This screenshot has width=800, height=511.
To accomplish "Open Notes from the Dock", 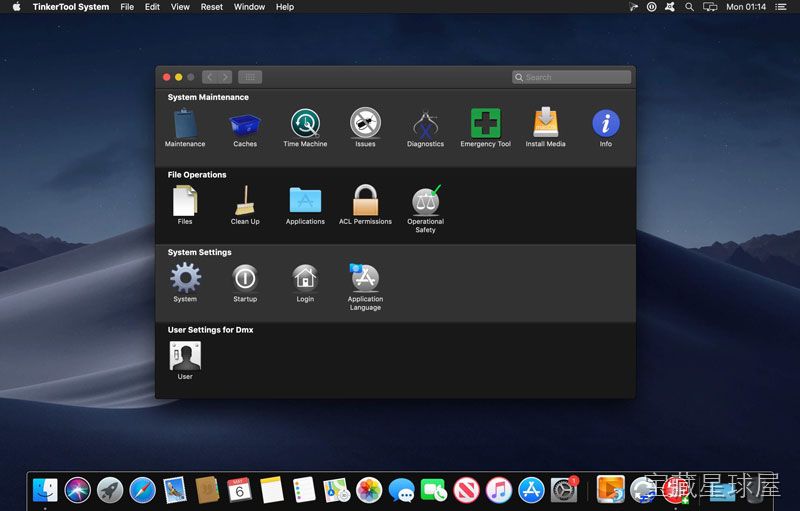I will pos(271,490).
